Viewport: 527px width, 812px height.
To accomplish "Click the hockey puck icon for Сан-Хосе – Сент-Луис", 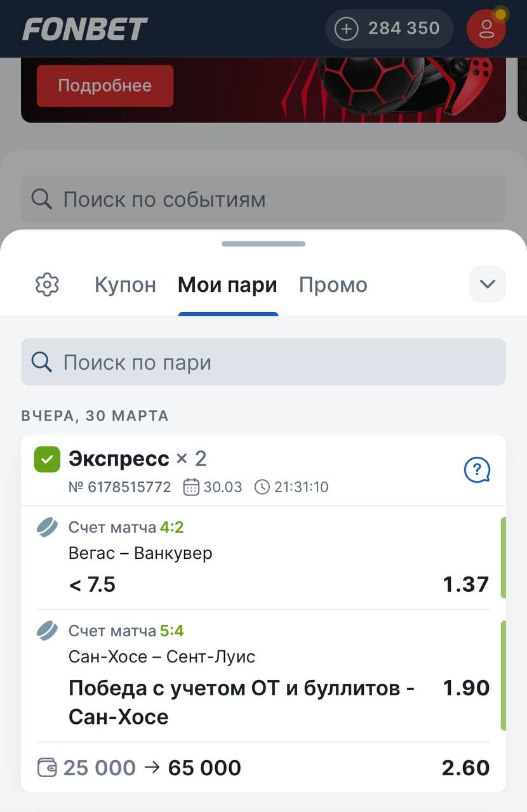I will [47, 631].
